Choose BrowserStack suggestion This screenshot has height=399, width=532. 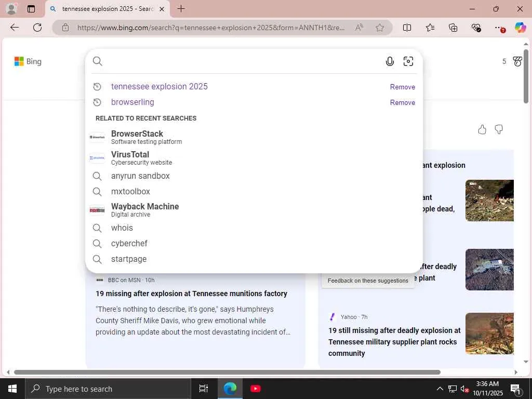(254, 137)
